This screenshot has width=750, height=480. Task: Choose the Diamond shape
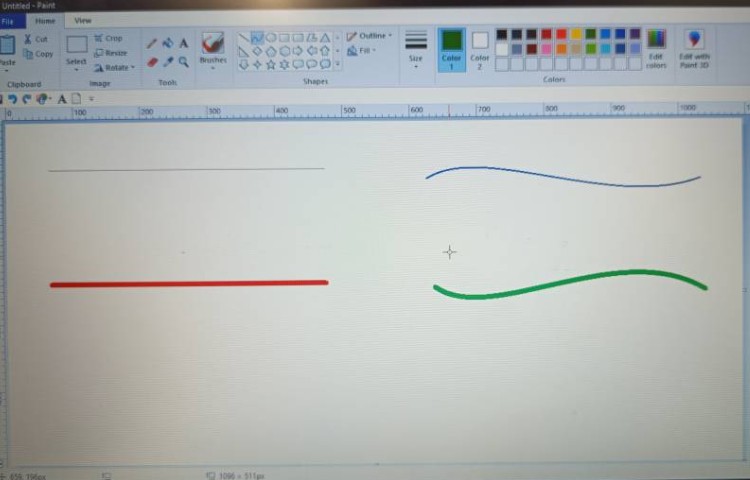point(257,51)
